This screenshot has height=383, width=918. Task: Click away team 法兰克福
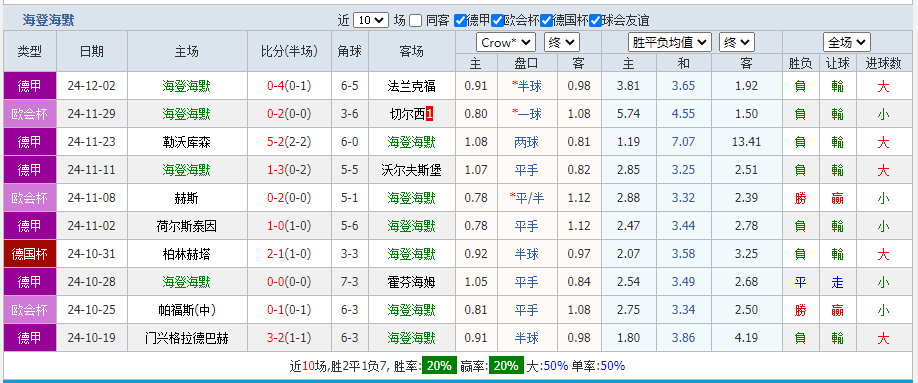tap(412, 86)
